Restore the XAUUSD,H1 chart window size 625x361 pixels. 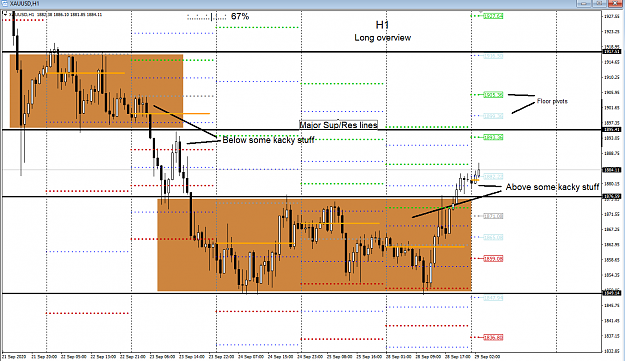pyautogui.click(x=599, y=3)
